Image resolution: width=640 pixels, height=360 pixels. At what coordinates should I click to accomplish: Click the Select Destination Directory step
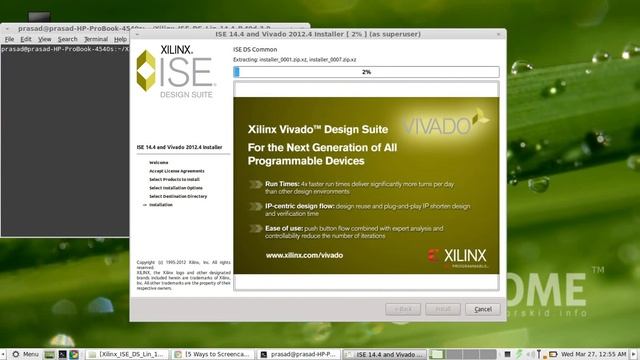[x=178, y=196]
